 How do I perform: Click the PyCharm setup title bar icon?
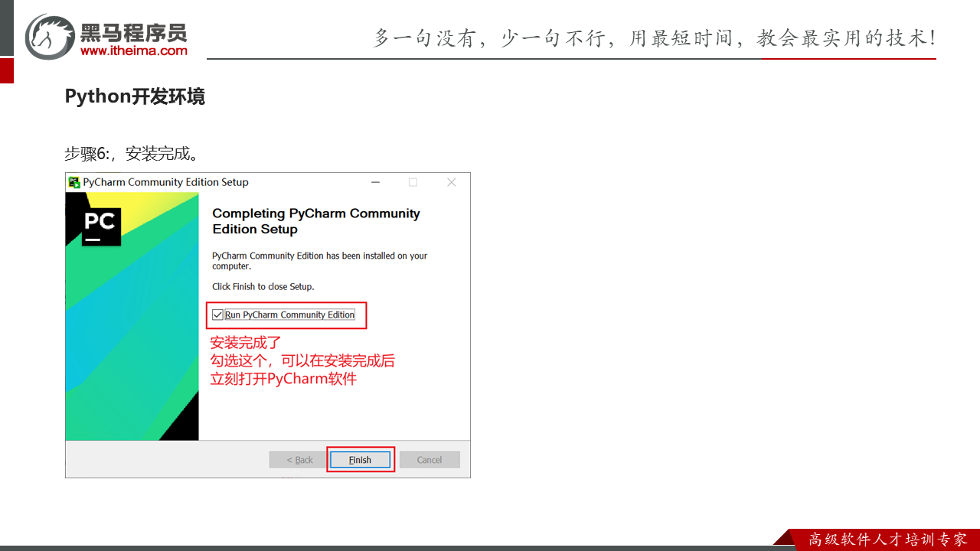[x=74, y=182]
